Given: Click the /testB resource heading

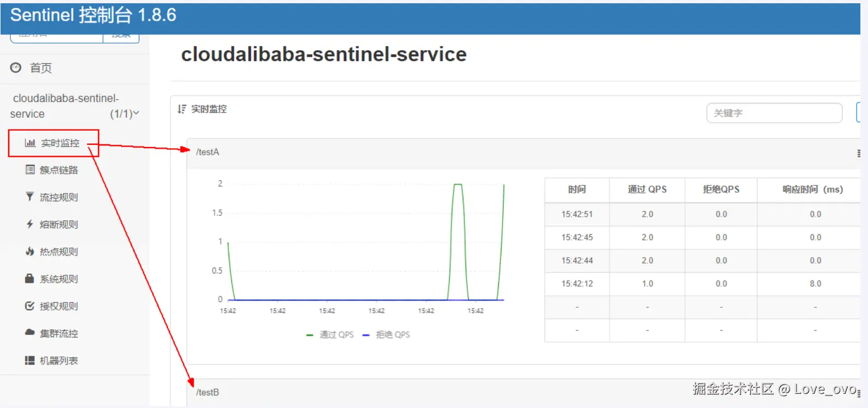Looking at the screenshot, I should pyautogui.click(x=207, y=392).
